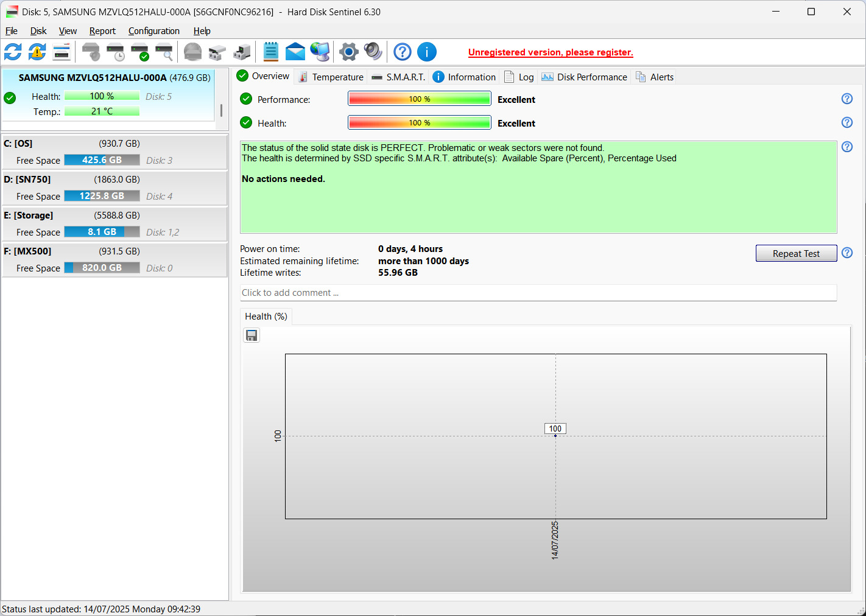This screenshot has width=866, height=616.
Task: Switch to the Overview tab
Action: click(x=264, y=76)
